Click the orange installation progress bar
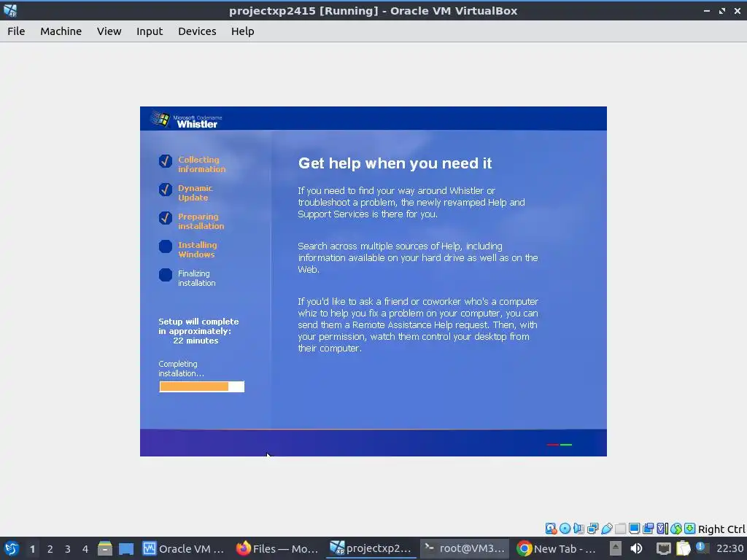Screen dimensions: 747x560 (201, 386)
